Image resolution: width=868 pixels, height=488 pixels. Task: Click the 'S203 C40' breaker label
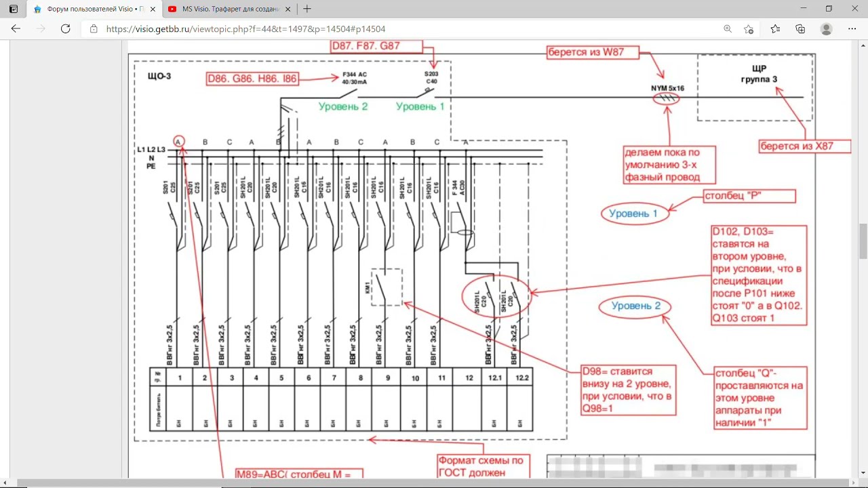click(x=431, y=77)
